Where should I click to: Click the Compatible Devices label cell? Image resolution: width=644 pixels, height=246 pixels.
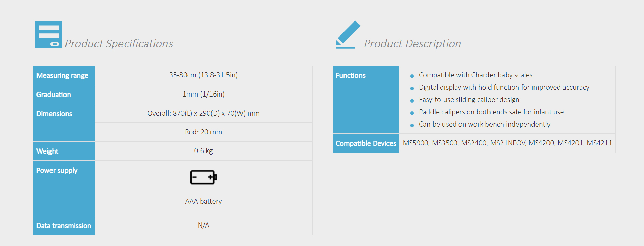(x=366, y=143)
